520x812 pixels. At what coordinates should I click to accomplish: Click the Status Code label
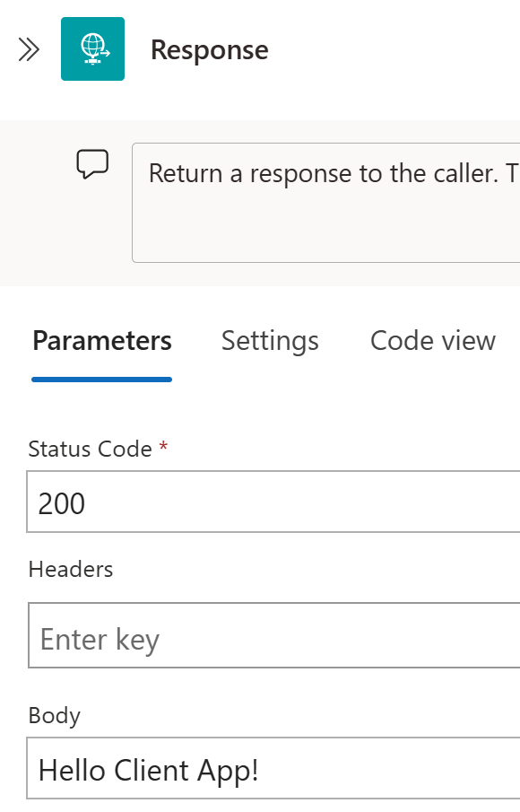point(90,449)
